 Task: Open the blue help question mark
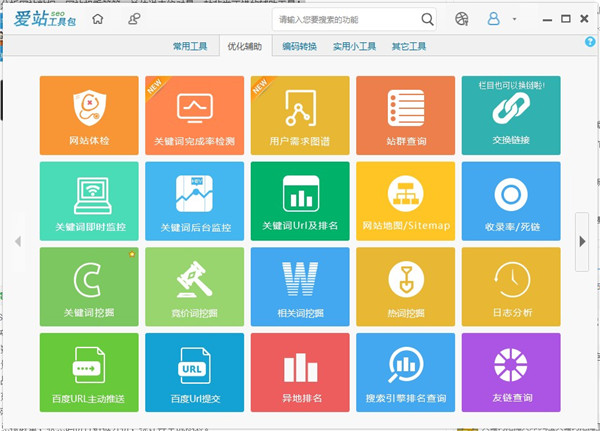point(590,42)
